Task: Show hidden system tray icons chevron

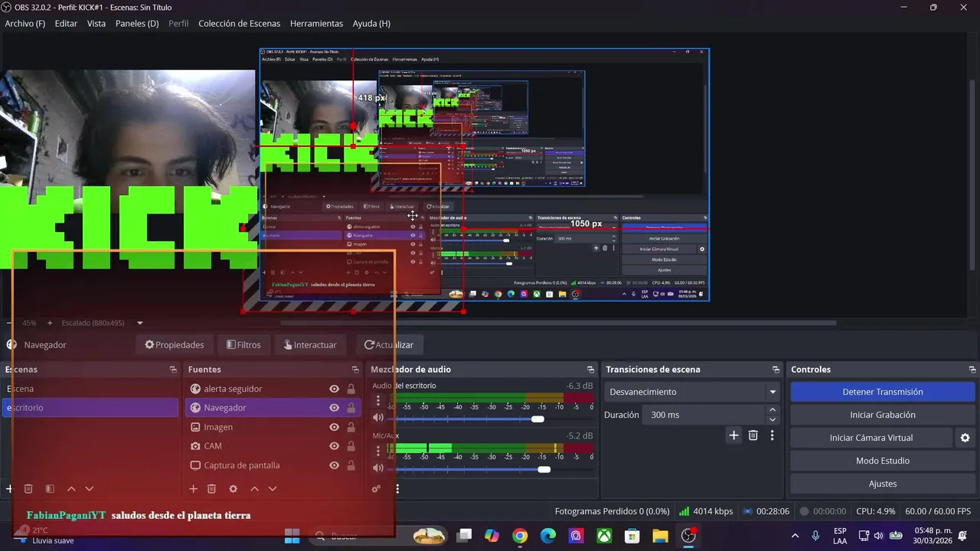Action: click(795, 536)
